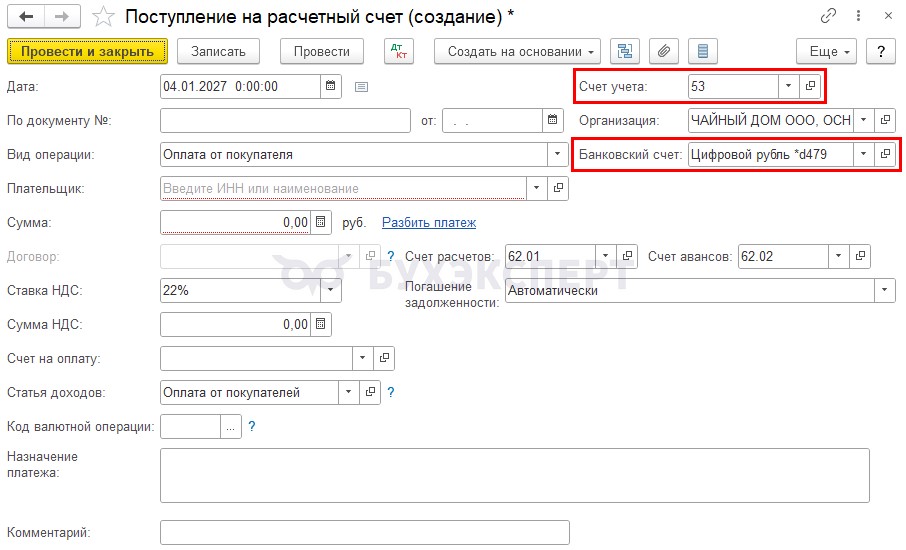
Task: Open calculator for the Сумма field
Action: (321, 222)
